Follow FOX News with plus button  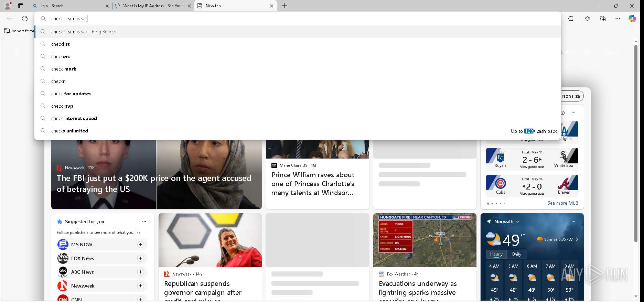pos(141,258)
